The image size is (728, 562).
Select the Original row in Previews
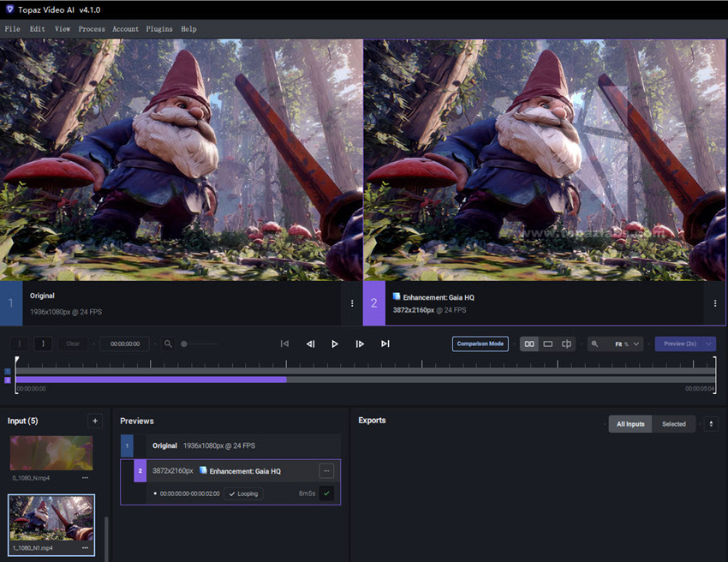pos(230,445)
